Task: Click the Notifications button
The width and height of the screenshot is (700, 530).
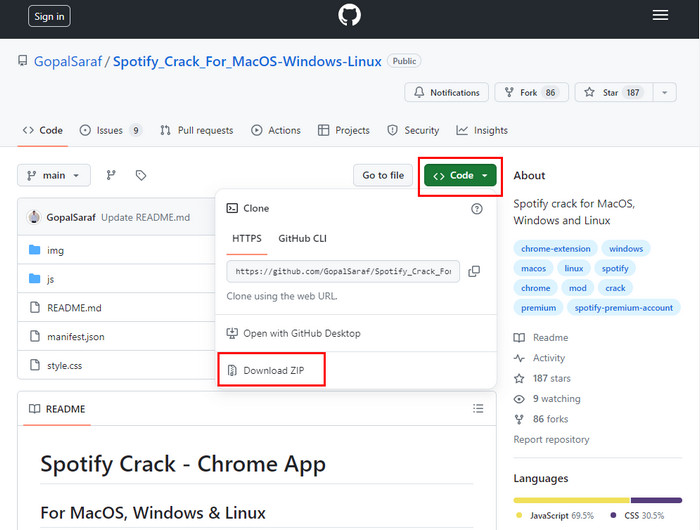Action: 446,92
